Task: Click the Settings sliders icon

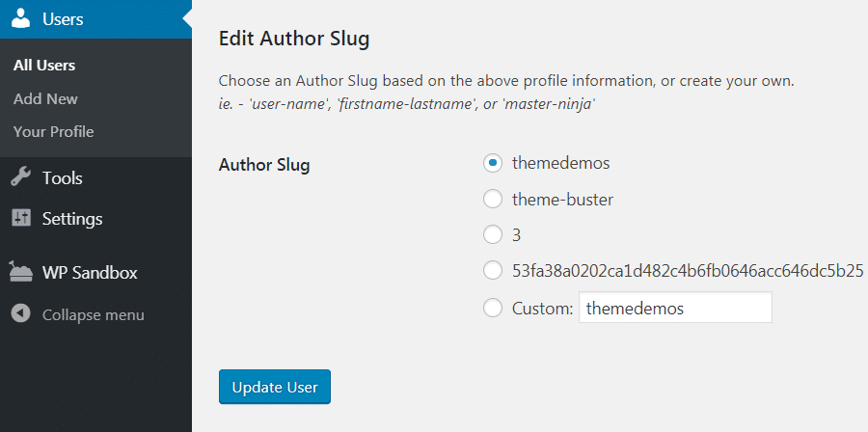Action: tap(21, 219)
